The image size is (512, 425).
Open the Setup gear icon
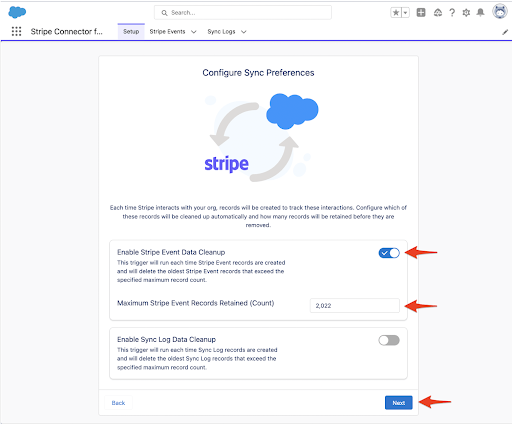click(466, 13)
